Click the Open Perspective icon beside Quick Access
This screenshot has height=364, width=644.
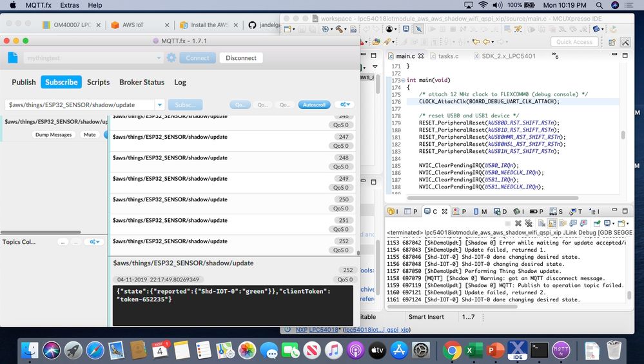point(612,42)
